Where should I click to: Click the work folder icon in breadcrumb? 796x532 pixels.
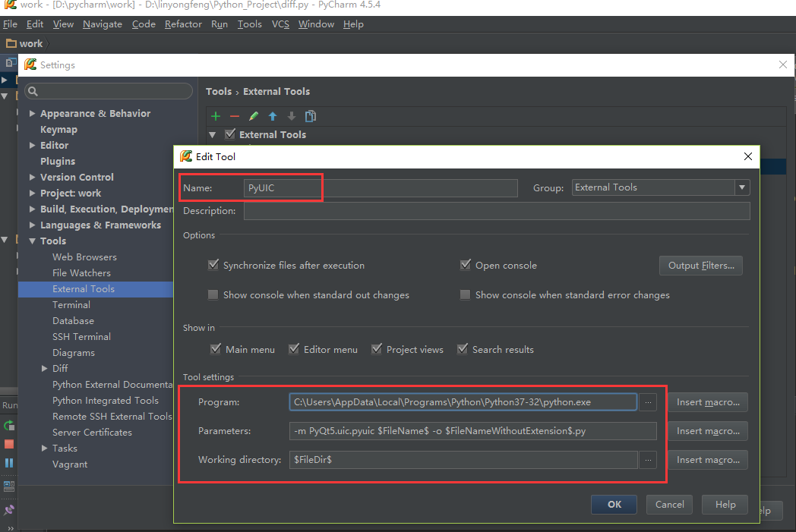tap(11, 43)
